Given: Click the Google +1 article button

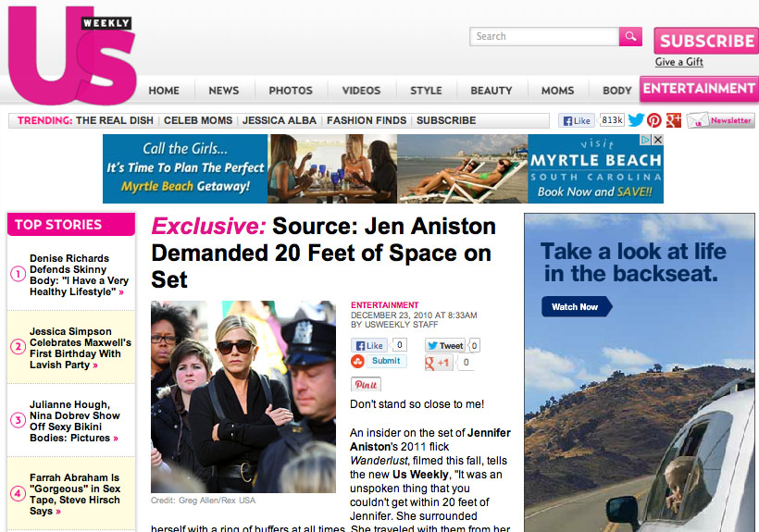Looking at the screenshot, I should 438,363.
